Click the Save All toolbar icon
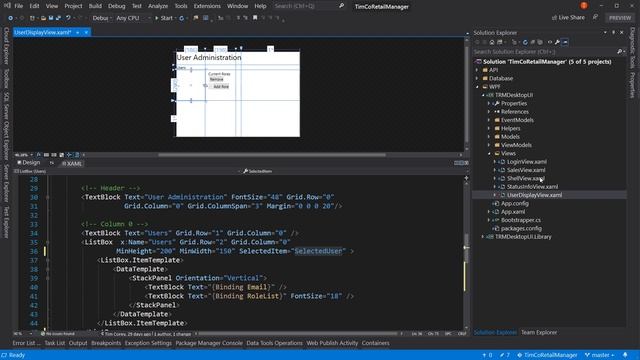This screenshot has width=640, height=360. coord(58,18)
